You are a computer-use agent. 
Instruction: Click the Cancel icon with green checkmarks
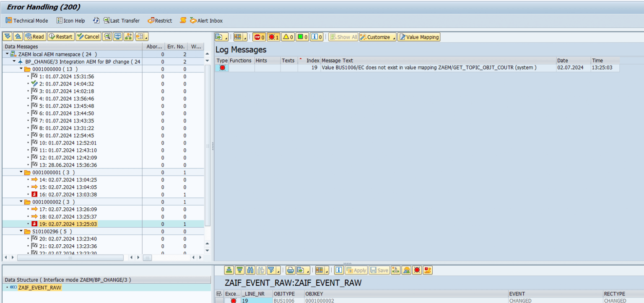(x=88, y=36)
